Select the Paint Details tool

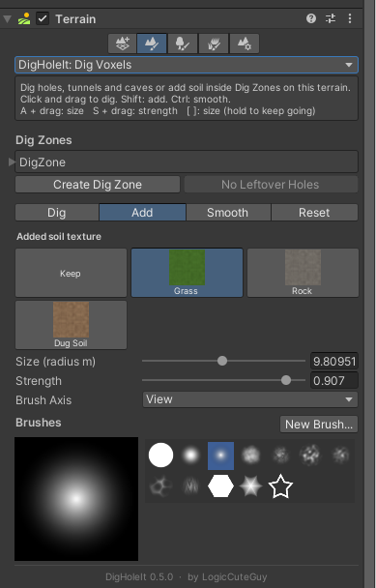214,44
